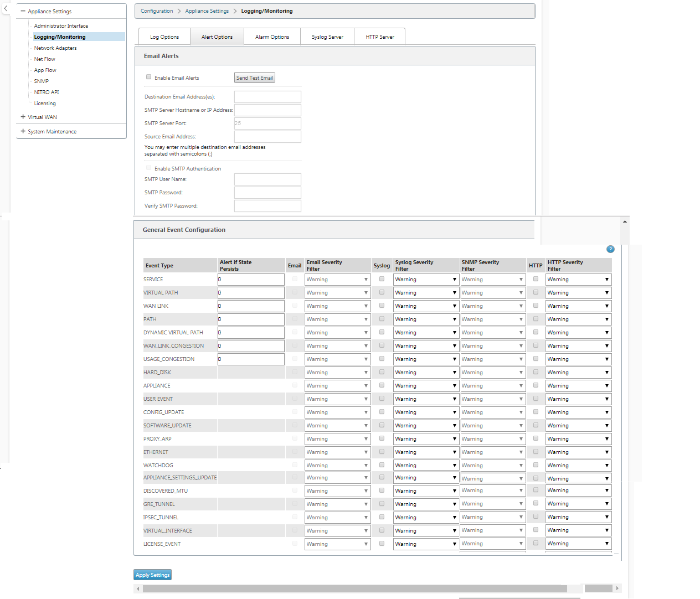
Task: Click the Destination Email Address field
Action: coord(267,97)
